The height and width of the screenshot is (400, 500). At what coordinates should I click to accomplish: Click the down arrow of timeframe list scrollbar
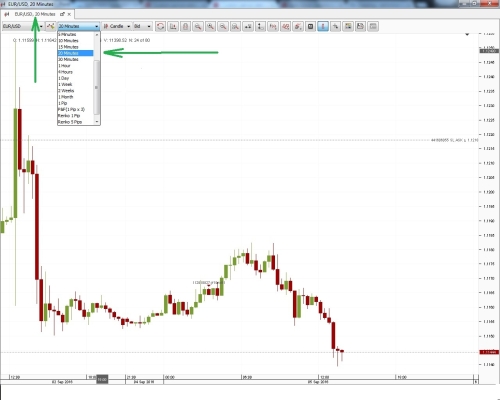[97, 122]
